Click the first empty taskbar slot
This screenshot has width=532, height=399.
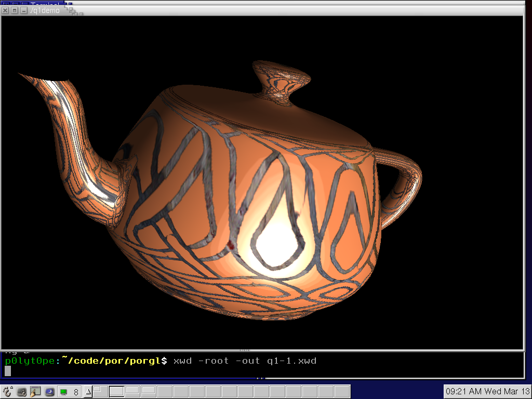[164, 392]
